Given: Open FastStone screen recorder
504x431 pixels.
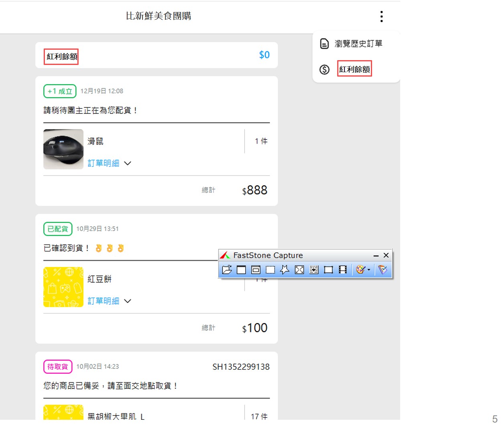Looking at the screenshot, I should click(343, 270).
